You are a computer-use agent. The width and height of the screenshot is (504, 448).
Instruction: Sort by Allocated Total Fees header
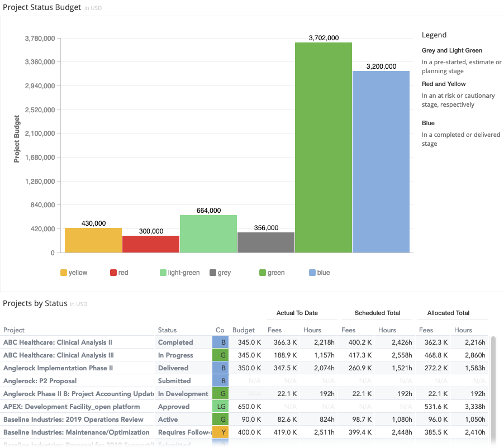(x=426, y=330)
